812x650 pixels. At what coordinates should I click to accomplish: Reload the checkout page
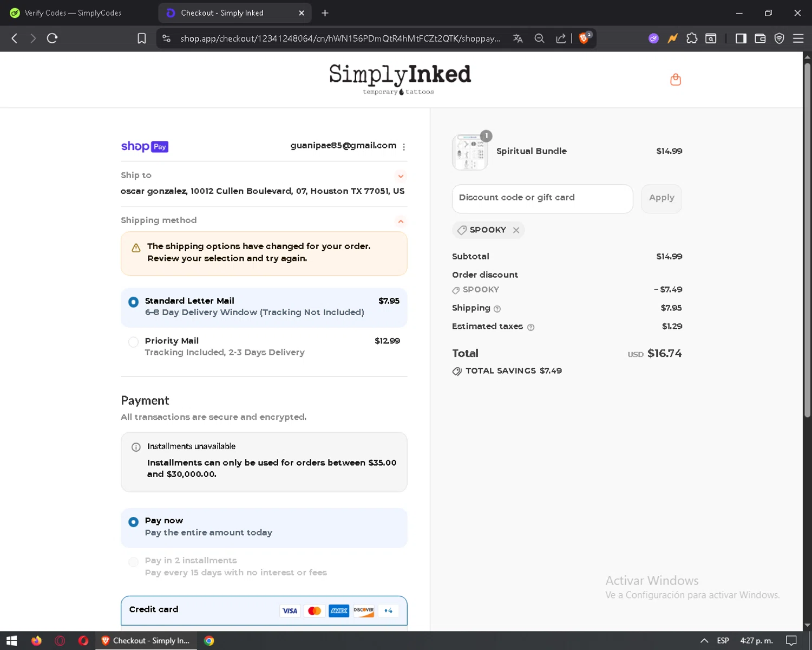[x=52, y=38]
